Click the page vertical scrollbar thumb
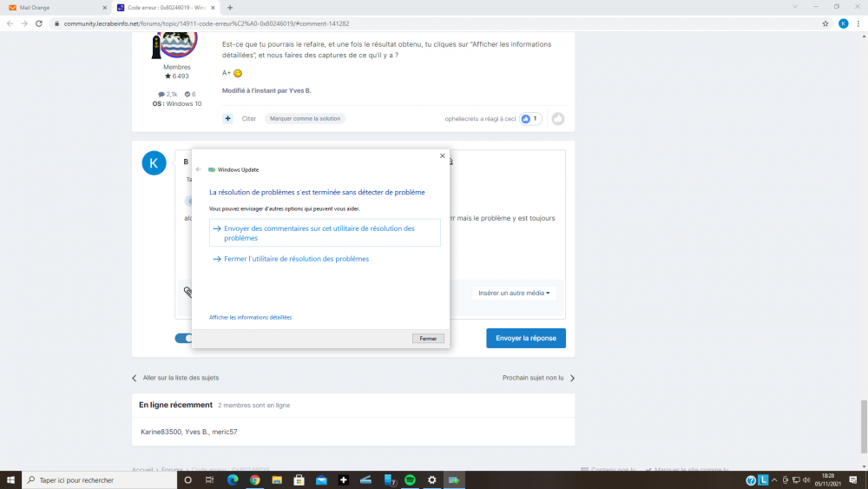Screen dimensions: 868x489 click(865, 426)
